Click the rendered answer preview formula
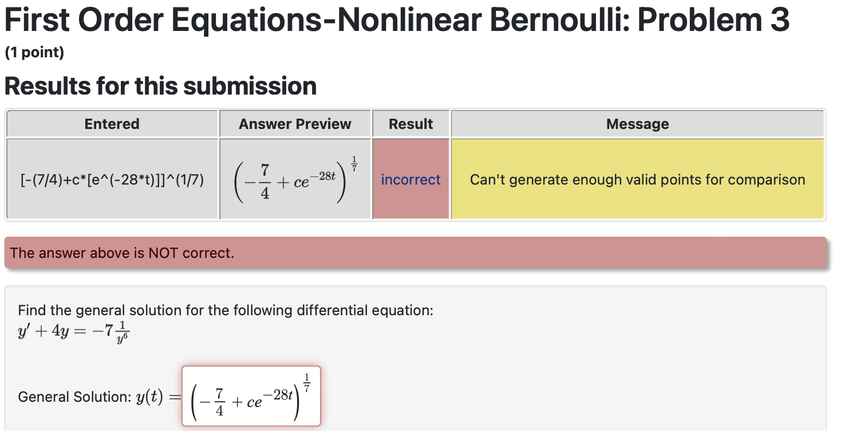Viewport: 868px width, 431px height. point(294,179)
